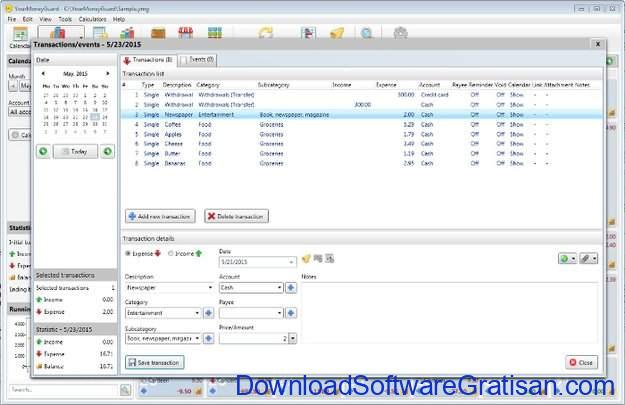Expand the empty Payee dropdown
This screenshot has height=405, width=625.
click(279, 313)
